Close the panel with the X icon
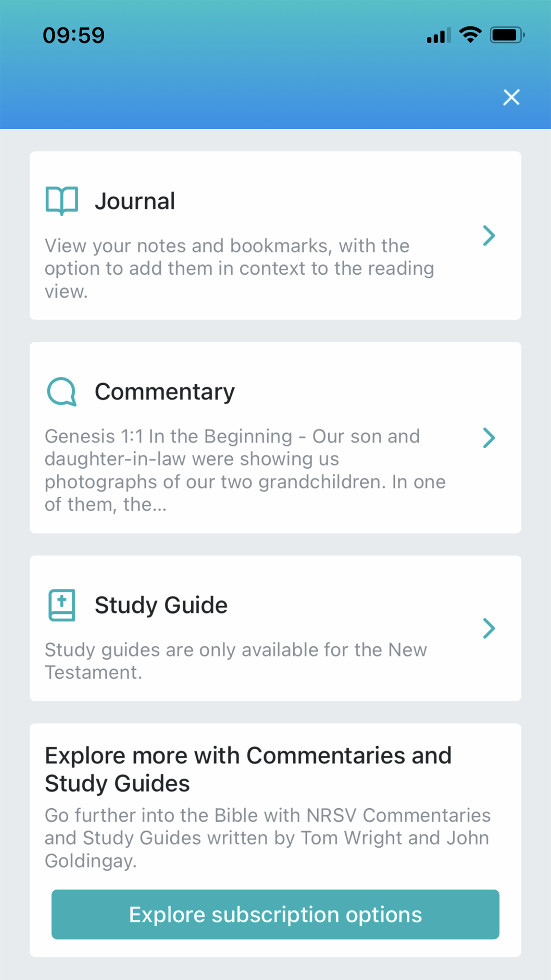The image size is (551, 980). [x=511, y=97]
